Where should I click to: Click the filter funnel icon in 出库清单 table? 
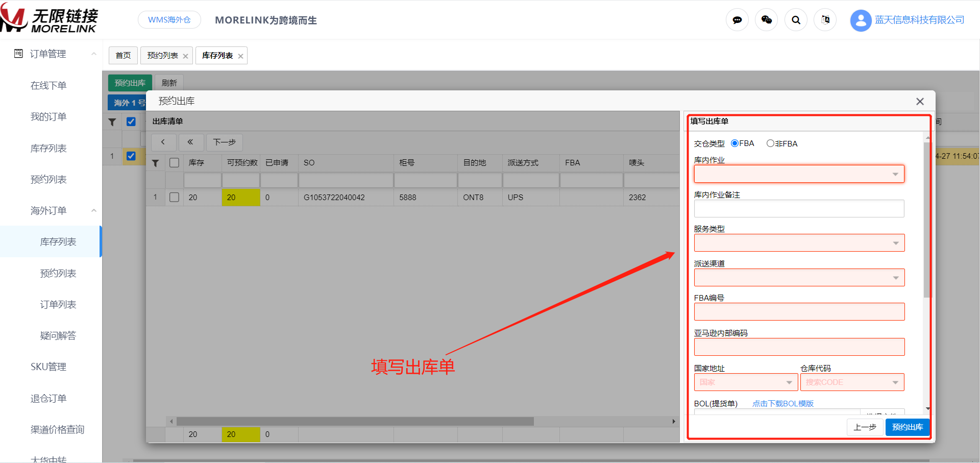point(156,163)
